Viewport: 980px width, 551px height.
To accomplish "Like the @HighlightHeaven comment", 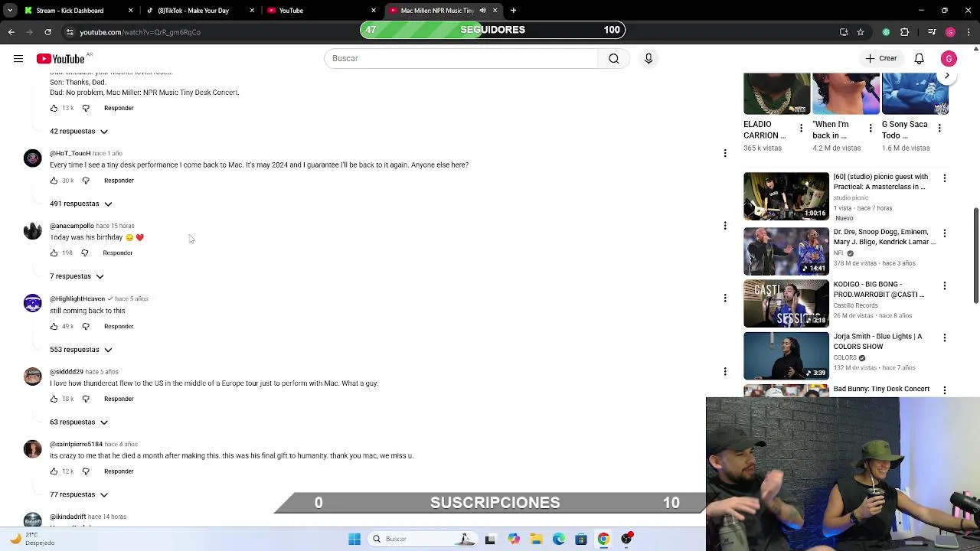I will click(54, 326).
